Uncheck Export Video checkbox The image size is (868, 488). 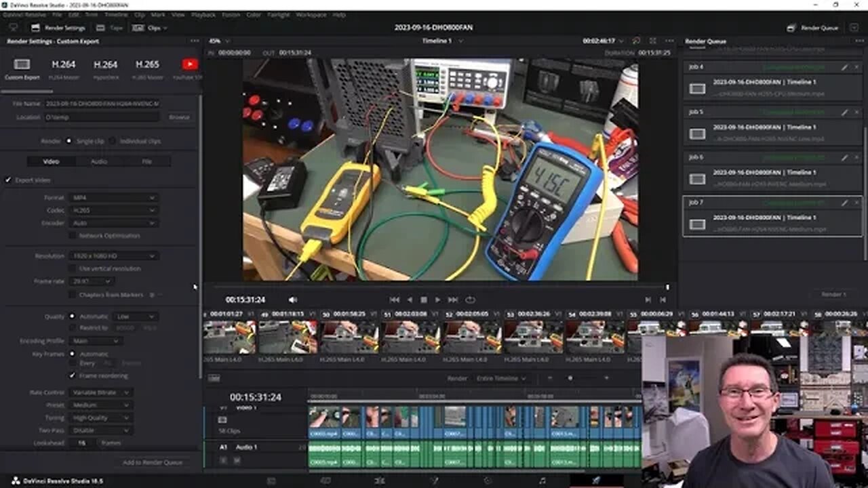[8, 180]
